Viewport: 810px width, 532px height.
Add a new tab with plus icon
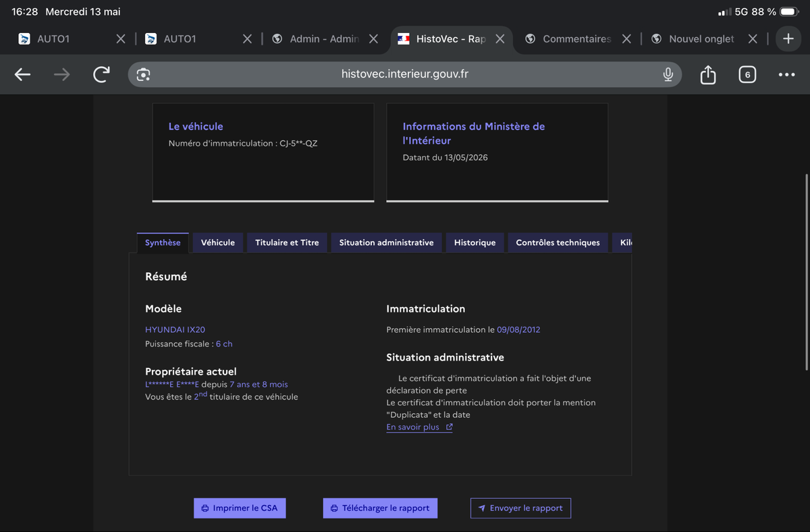click(788, 39)
